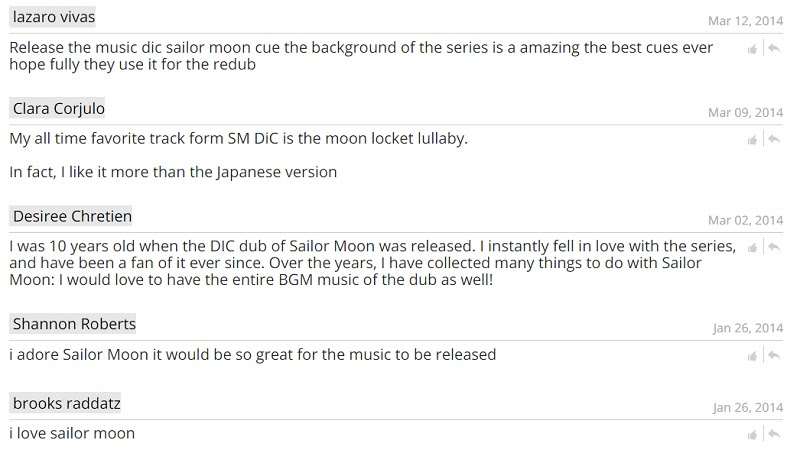Reply to Shannon Roberts's comment
Image resolution: width=800 pixels, height=453 pixels.
[774, 356]
